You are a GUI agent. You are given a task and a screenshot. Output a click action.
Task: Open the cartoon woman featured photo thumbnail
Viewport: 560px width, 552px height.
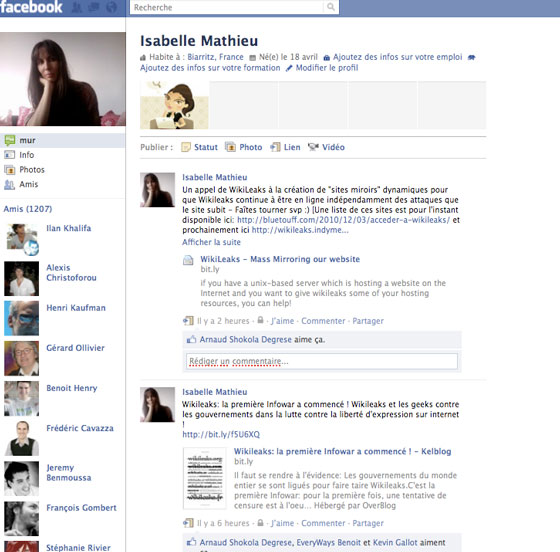tap(174, 105)
